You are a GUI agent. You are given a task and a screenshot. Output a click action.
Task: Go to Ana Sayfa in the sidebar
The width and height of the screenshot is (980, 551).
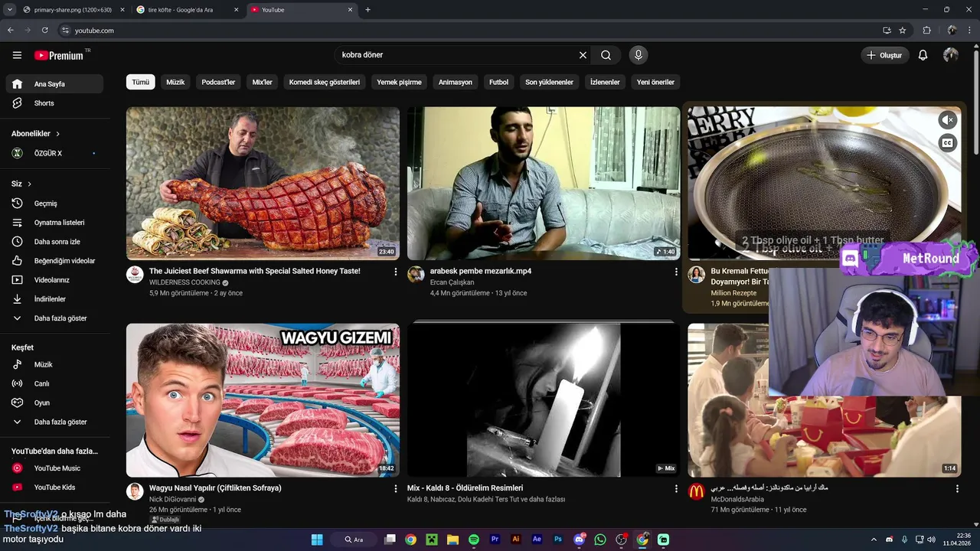(x=54, y=84)
